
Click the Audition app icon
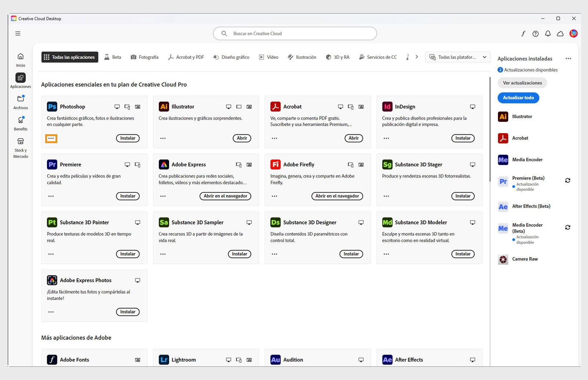coord(275,360)
